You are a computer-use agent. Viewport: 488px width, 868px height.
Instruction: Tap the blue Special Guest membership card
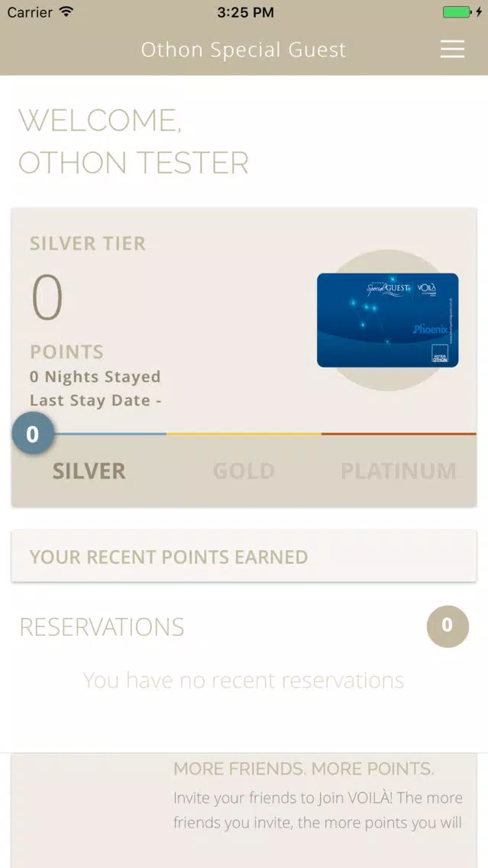pos(387,320)
